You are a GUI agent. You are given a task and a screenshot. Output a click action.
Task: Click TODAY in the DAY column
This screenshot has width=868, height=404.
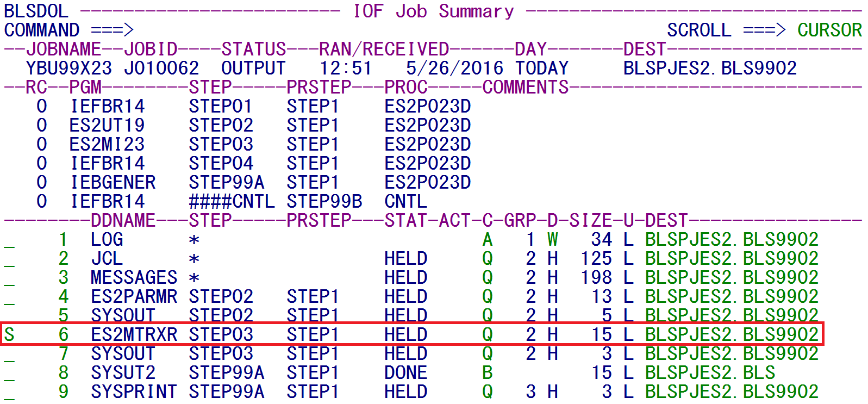pos(541,69)
